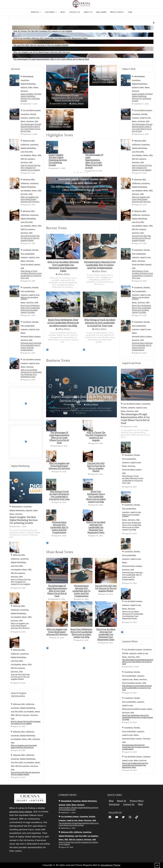This screenshot has width=163, height=868.
Task: Click the Recent News truck accident thumbnail
Action: pyautogui.click(x=100, y=304)
